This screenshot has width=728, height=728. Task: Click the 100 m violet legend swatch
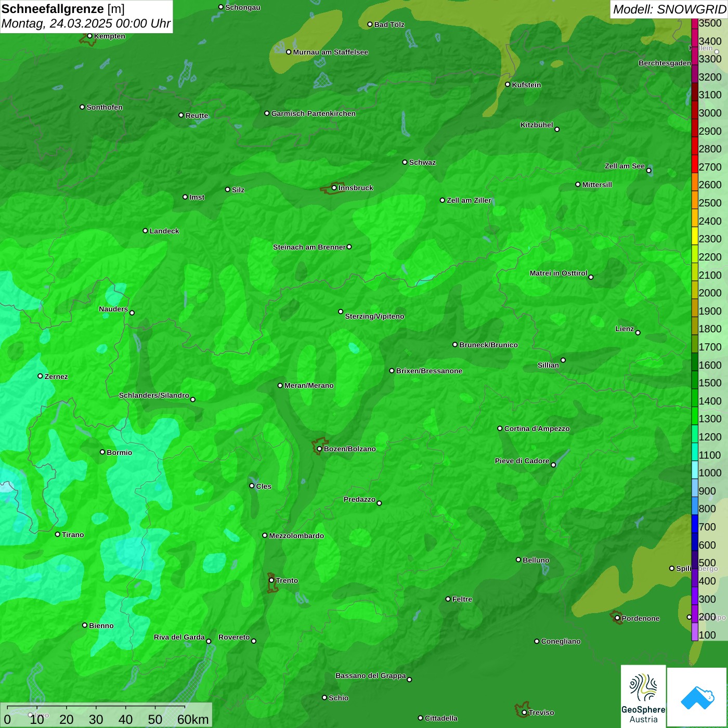(695, 632)
